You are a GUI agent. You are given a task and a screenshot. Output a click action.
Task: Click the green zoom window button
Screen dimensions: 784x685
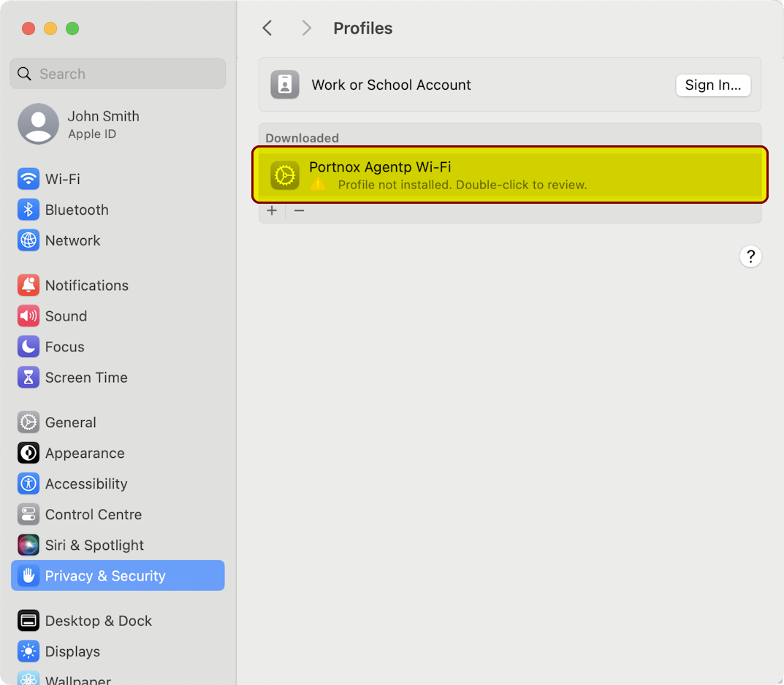(x=72, y=28)
